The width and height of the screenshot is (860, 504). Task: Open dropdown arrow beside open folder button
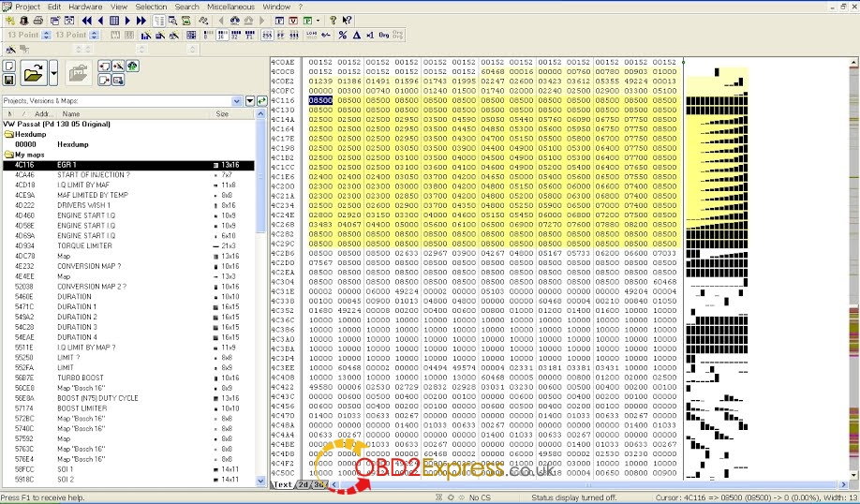click(53, 72)
